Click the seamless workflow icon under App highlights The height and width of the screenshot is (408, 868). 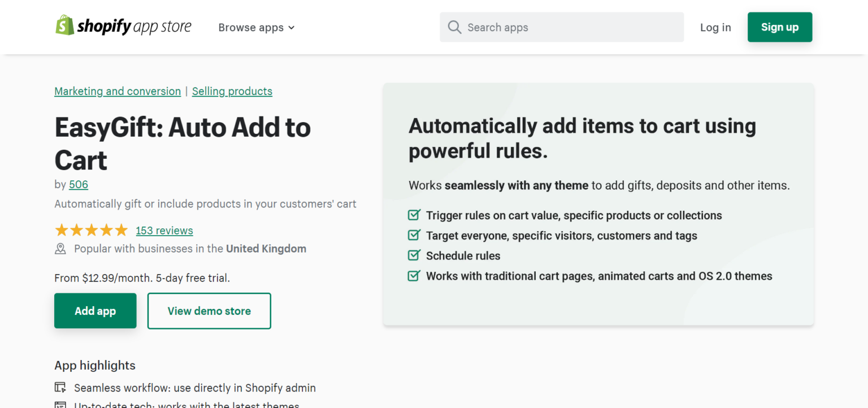pyautogui.click(x=60, y=387)
